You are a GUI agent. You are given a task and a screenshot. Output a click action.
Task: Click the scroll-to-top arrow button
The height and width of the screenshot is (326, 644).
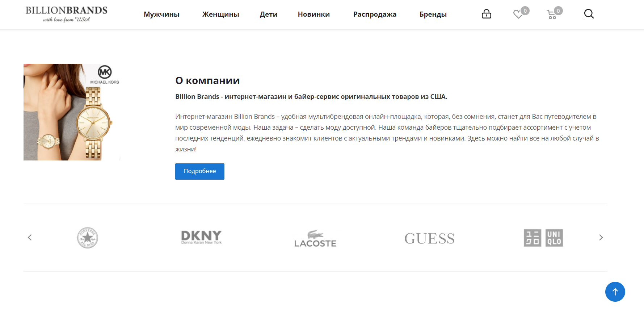(615, 292)
